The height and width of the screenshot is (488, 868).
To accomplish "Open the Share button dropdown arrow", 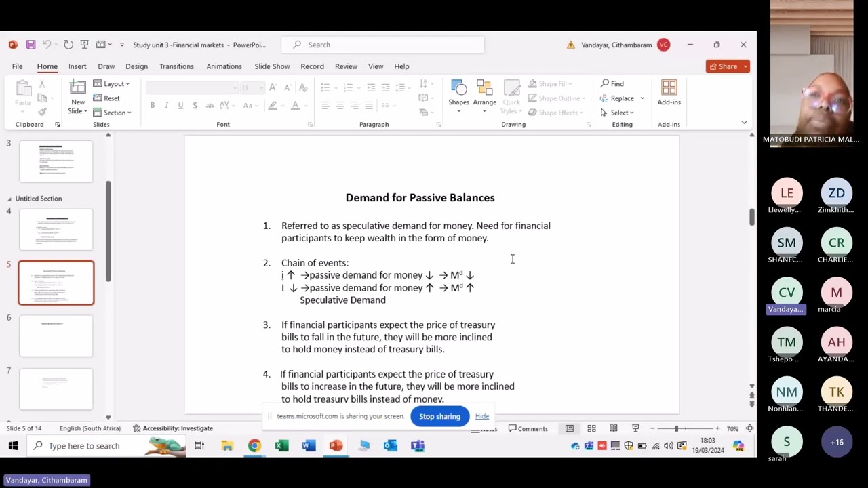I will click(745, 66).
